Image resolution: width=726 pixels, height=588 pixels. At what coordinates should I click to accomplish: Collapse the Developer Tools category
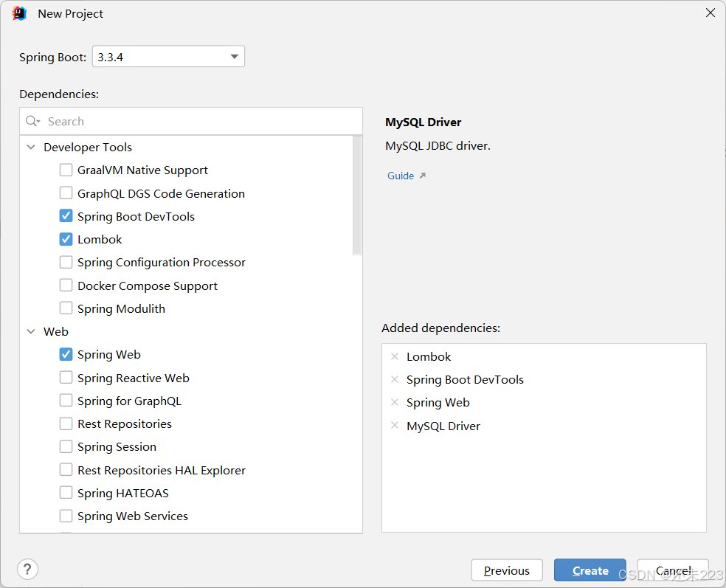click(x=31, y=148)
